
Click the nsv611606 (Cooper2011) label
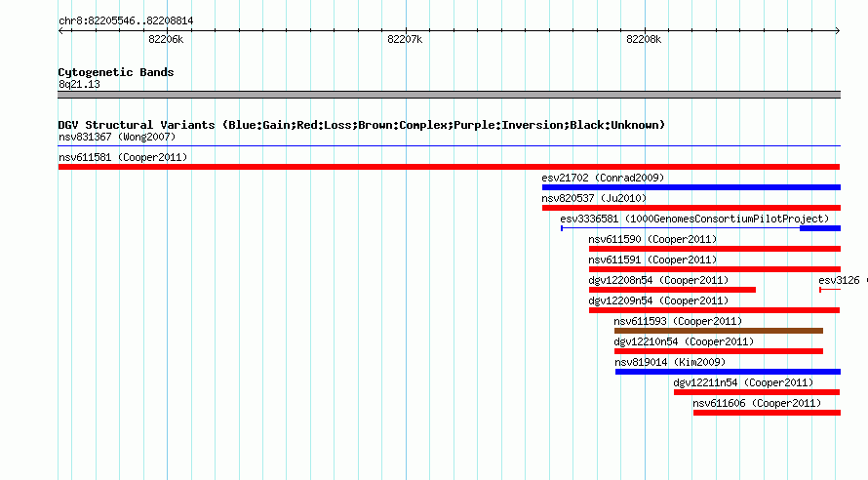pos(757,403)
